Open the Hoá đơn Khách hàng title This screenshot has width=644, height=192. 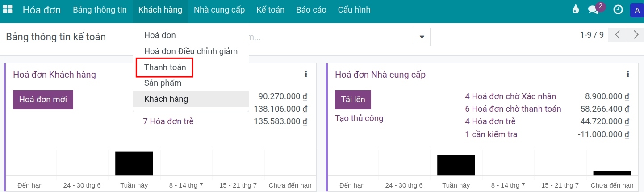pos(54,75)
